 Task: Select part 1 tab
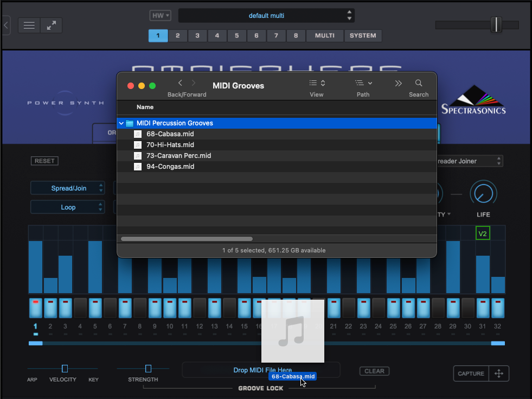(158, 36)
